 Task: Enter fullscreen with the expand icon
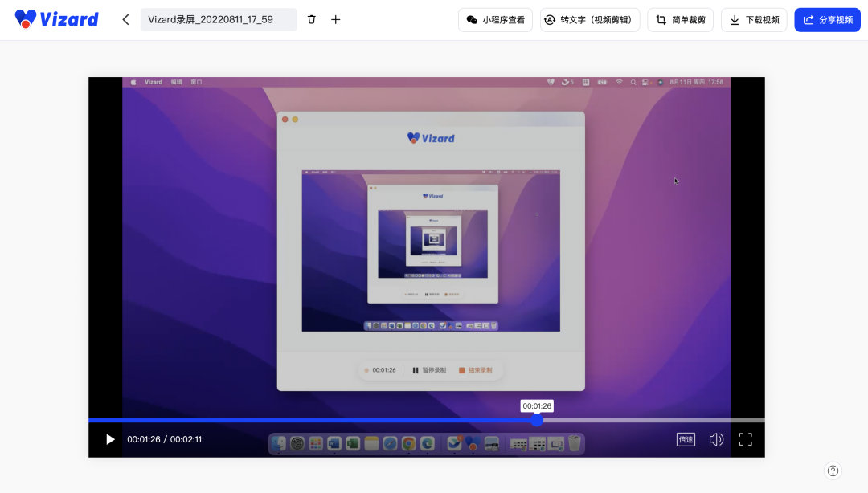click(745, 439)
